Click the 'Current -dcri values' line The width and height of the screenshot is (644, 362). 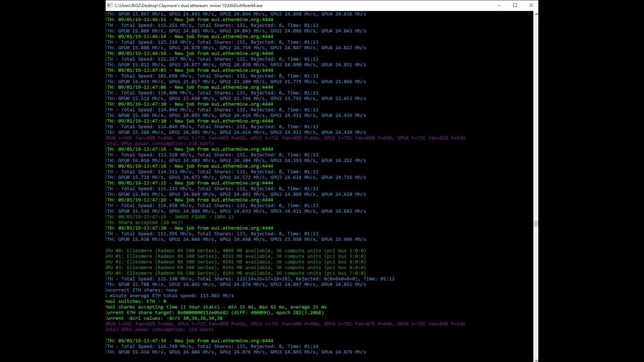pos(164,318)
